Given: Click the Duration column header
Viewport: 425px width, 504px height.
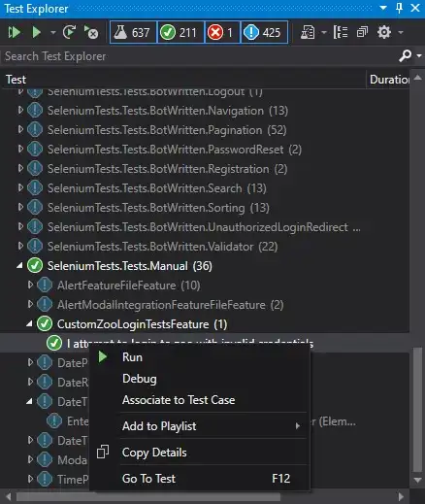Looking at the screenshot, I should click(x=389, y=80).
